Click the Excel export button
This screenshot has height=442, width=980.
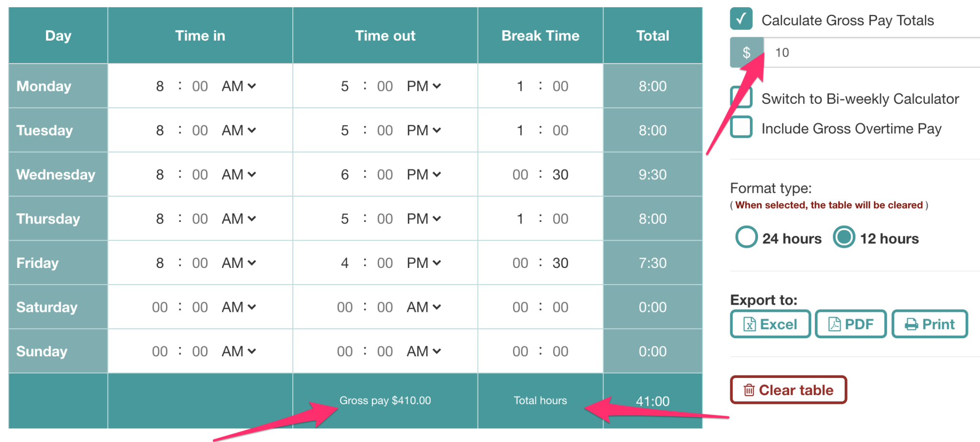tap(770, 324)
